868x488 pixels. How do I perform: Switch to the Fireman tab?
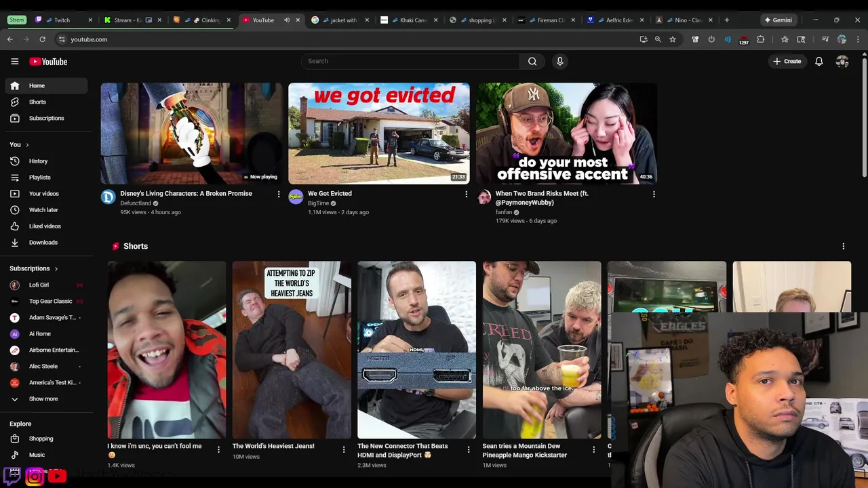[545, 20]
